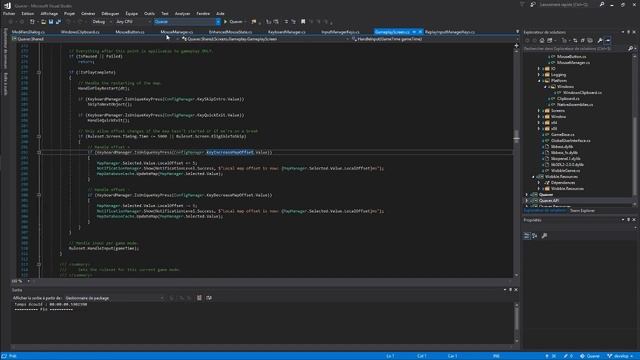Click the Alphabetical sort icon in Properties panel
Viewport: 640px width, 360px height.
point(534,236)
